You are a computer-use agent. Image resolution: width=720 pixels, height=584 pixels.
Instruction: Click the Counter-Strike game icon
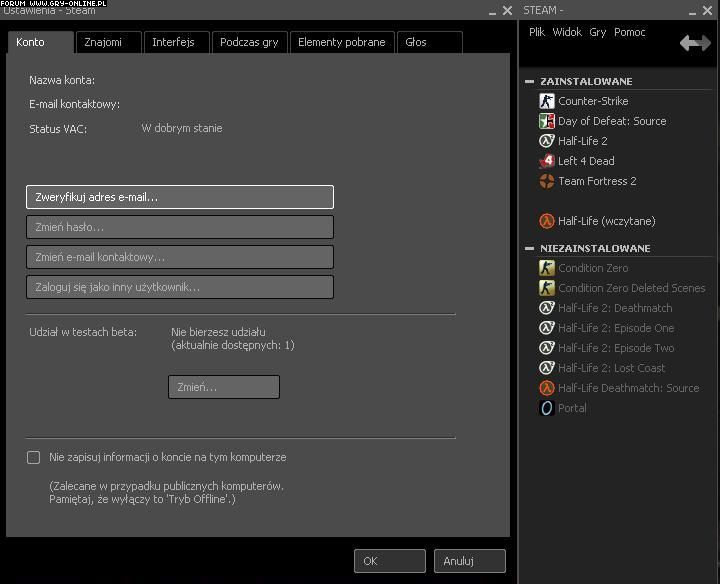(546, 101)
